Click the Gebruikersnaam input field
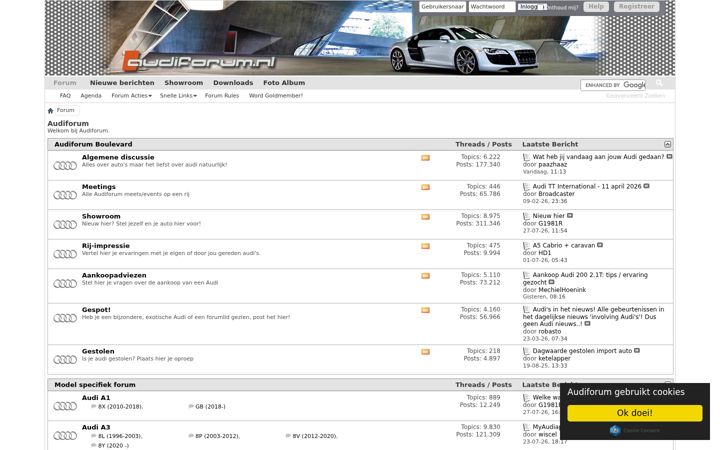This screenshot has width=720, height=450. point(443,7)
